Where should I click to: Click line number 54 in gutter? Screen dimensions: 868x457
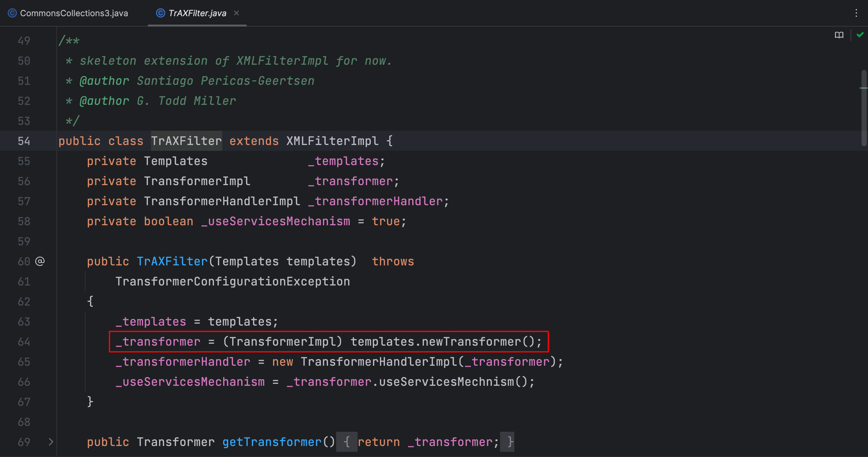[24, 141]
